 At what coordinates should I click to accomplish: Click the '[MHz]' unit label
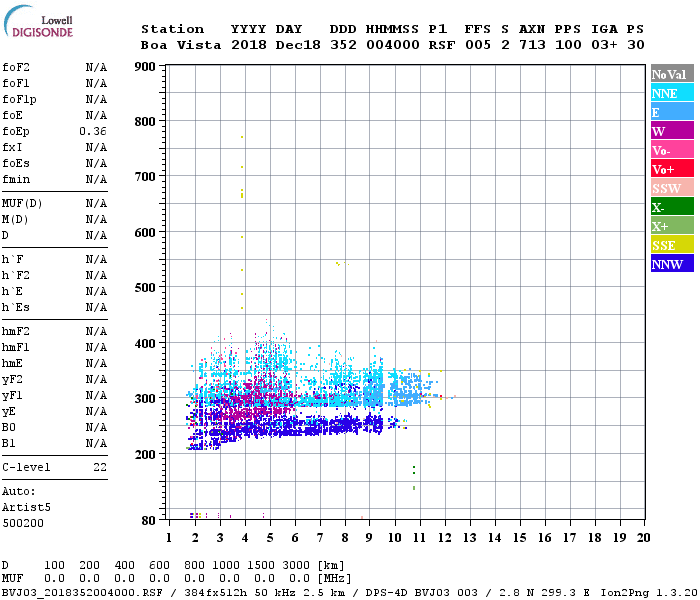334,579
